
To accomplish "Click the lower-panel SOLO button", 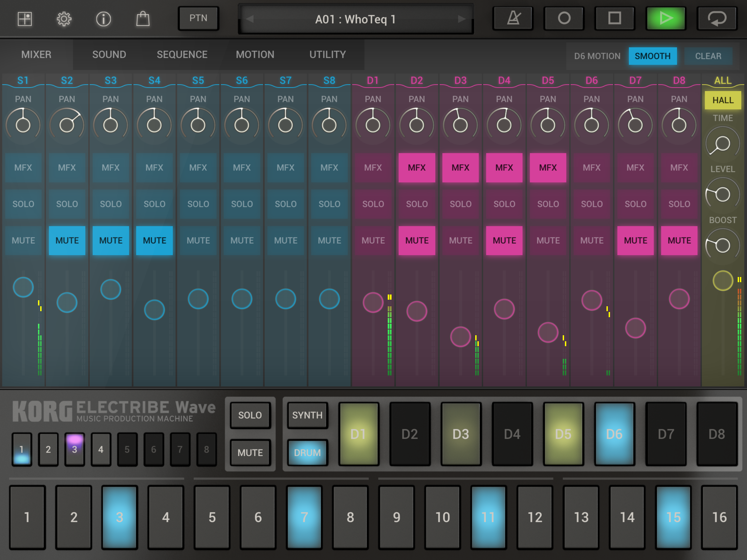I will pos(250,415).
